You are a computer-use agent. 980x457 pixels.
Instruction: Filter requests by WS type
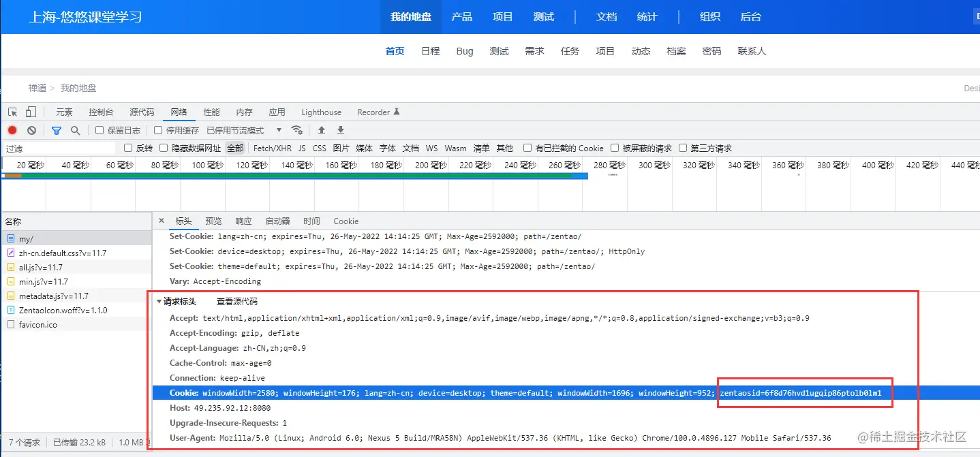[x=431, y=148]
